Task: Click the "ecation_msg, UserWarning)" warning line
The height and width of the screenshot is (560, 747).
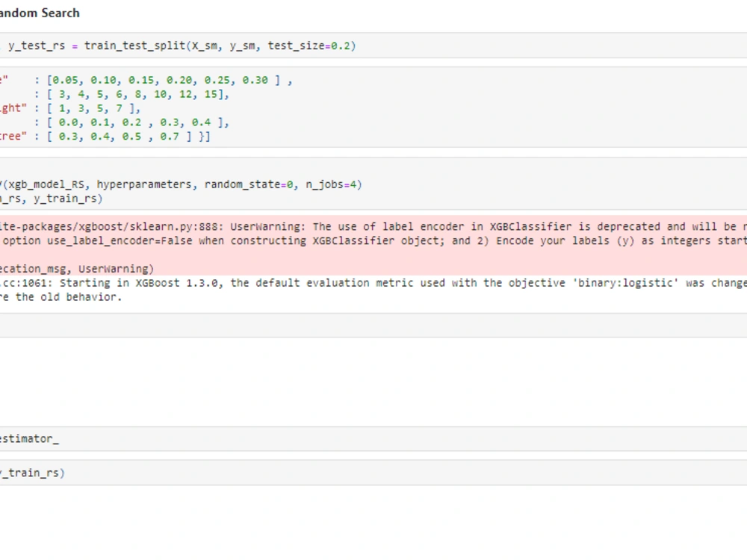Action: (x=77, y=269)
